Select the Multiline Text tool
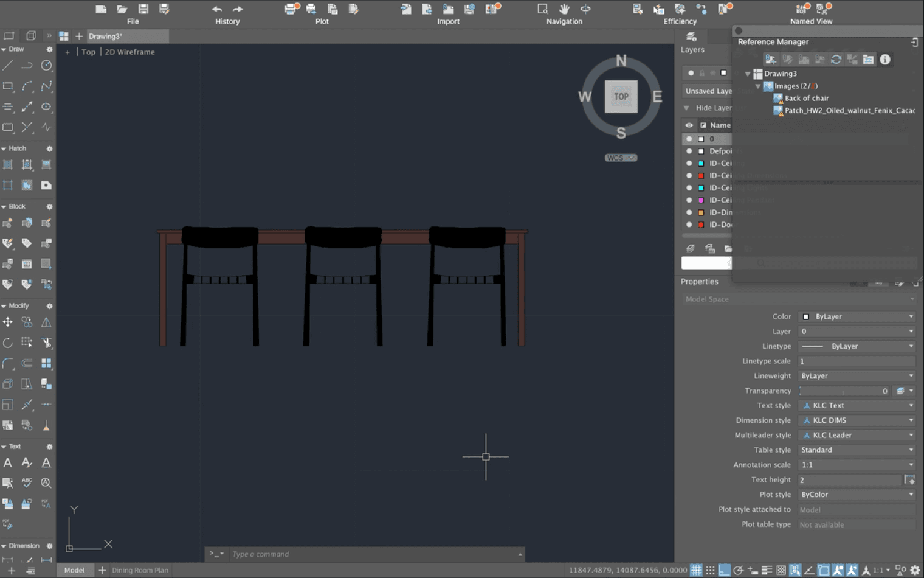The height and width of the screenshot is (578, 924). (x=8, y=462)
